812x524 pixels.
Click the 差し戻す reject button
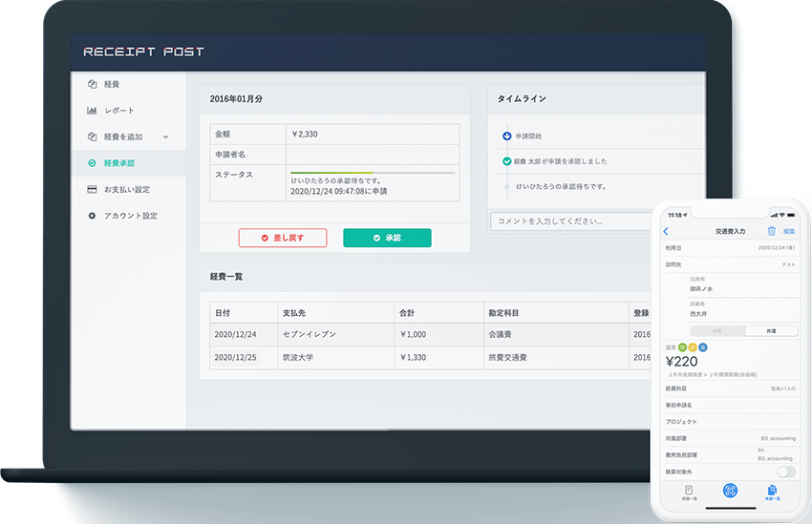282,238
